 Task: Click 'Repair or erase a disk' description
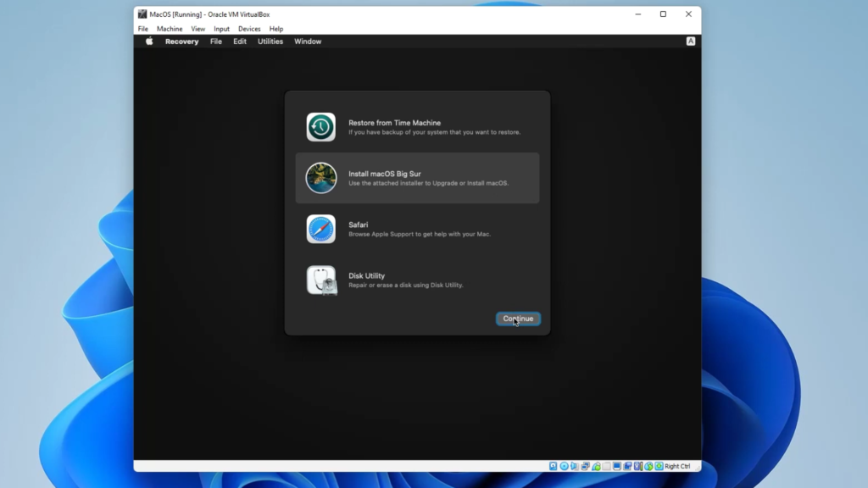coord(406,285)
